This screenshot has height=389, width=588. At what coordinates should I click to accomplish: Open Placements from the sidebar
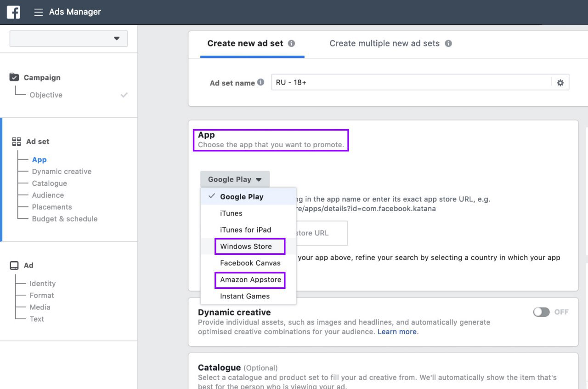(52, 207)
